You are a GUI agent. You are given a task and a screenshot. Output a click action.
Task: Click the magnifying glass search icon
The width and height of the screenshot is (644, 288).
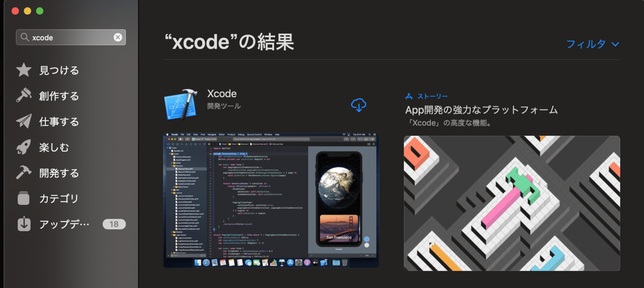coord(25,38)
